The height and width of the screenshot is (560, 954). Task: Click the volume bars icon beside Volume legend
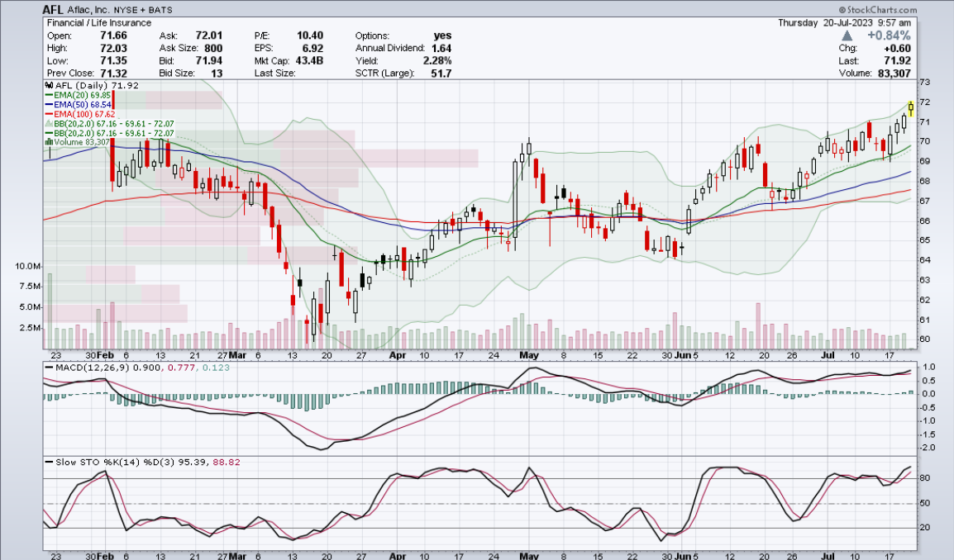click(50, 142)
